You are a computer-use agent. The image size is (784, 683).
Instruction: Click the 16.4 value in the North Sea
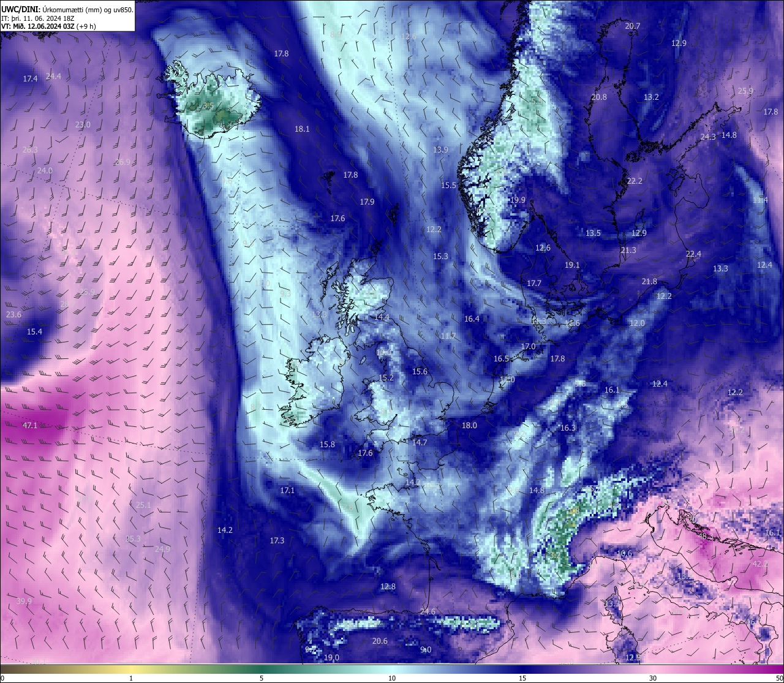[x=472, y=319]
